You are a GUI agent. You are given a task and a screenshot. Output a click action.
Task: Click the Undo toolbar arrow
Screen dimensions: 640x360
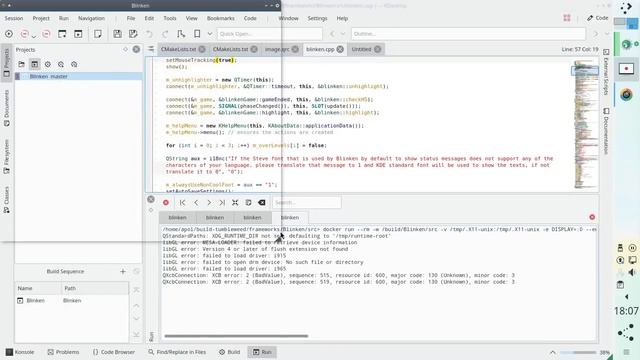pyautogui.click(x=149, y=34)
